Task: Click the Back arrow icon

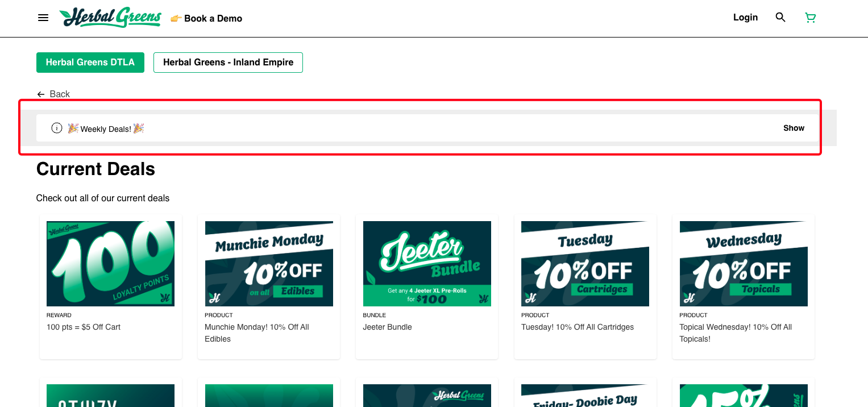Action: 41,94
